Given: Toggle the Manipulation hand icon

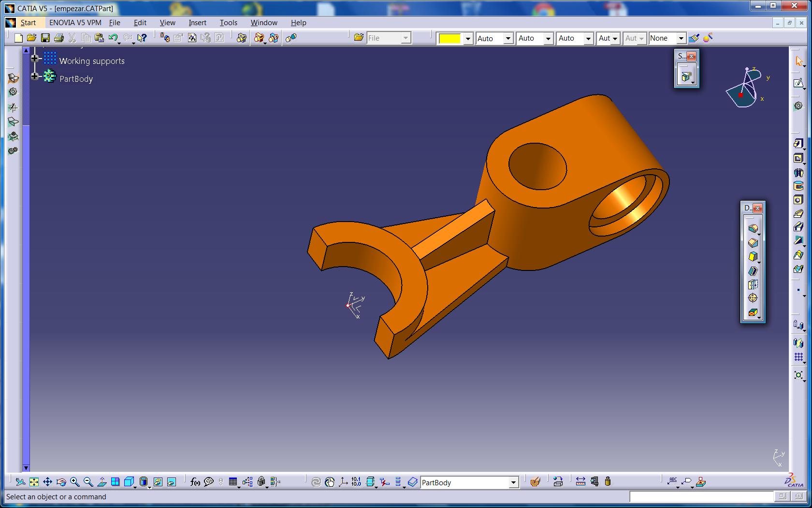Looking at the screenshot, I should 330,482.
